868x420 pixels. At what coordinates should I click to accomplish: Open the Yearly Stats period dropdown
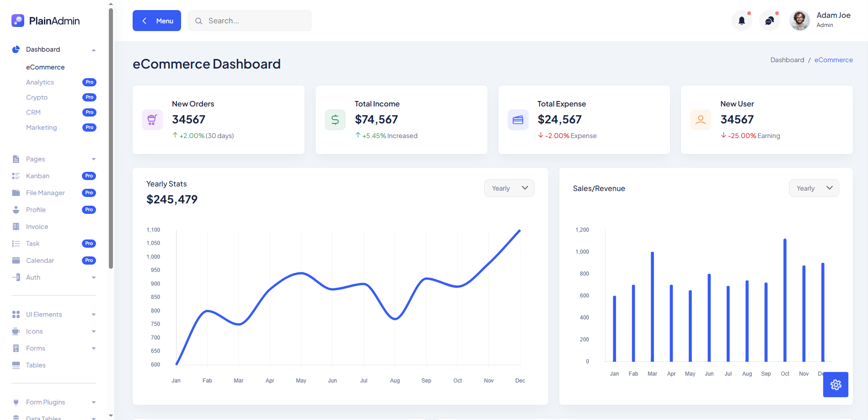coord(509,188)
